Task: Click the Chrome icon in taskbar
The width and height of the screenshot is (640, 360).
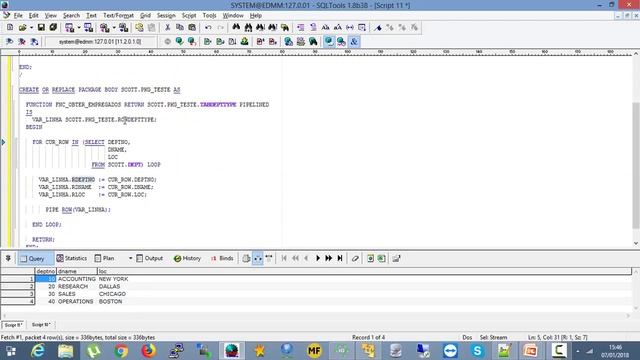Action: pyautogui.click(x=121, y=351)
